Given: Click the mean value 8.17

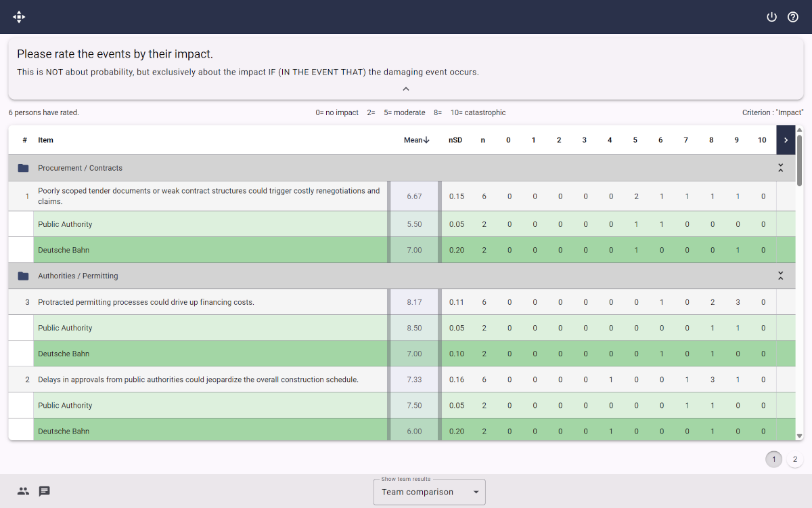Looking at the screenshot, I should (x=414, y=302).
